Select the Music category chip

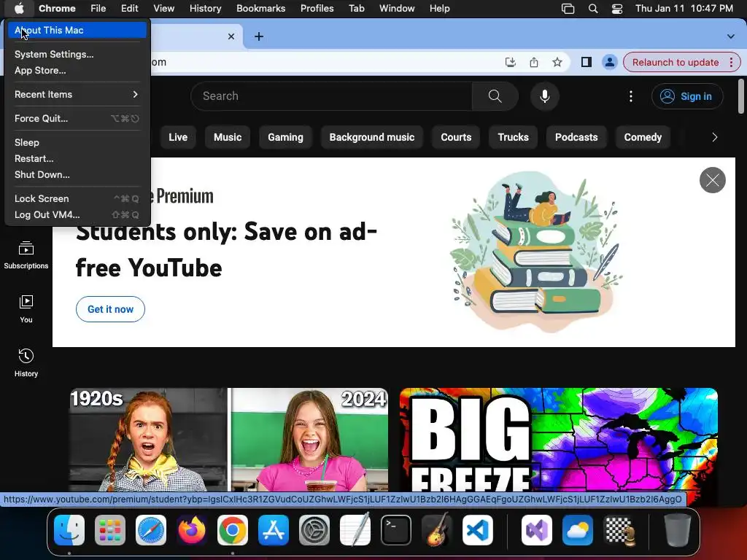[228, 137]
